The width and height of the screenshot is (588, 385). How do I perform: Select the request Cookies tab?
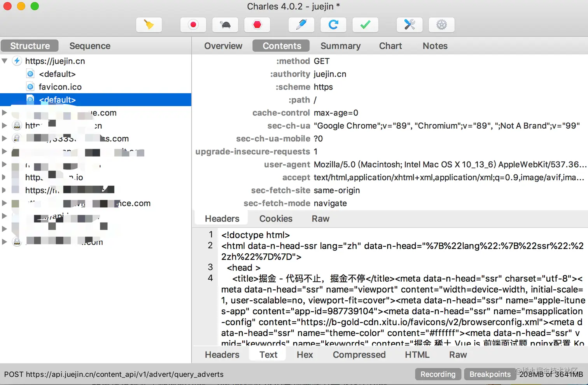click(276, 219)
